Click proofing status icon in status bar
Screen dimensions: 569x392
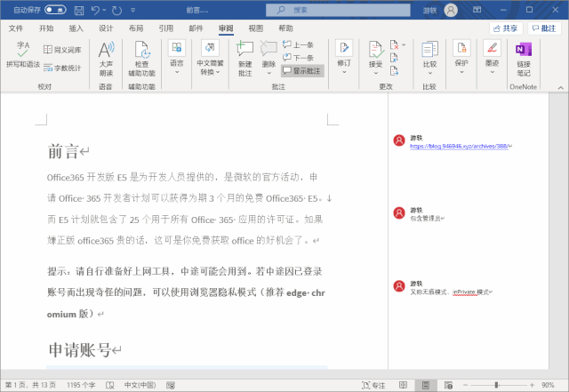pyautogui.click(x=110, y=385)
